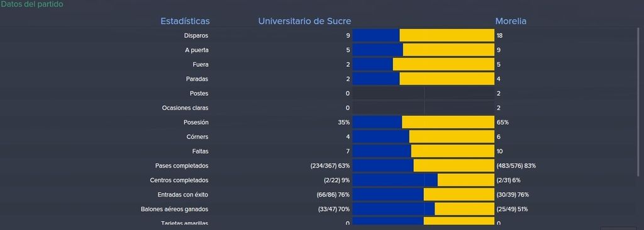Click the yellow Pases completados bar
Image resolution: width=644 pixels, height=230 pixels.
coord(453,165)
